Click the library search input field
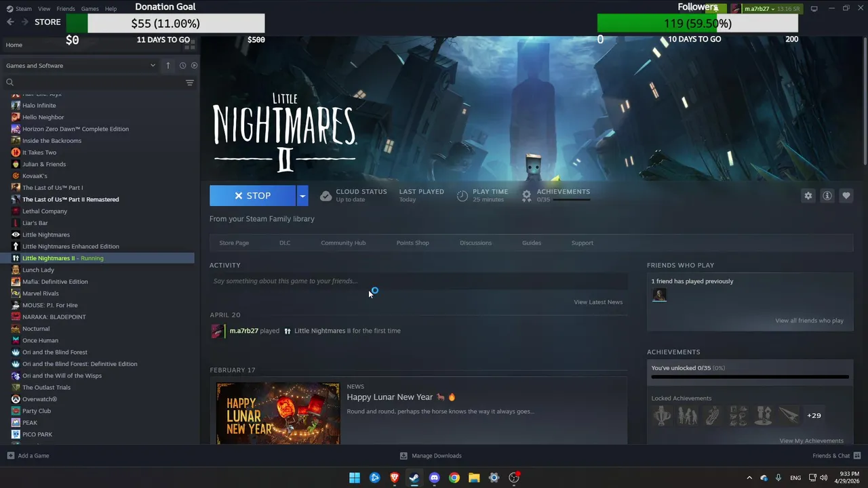The width and height of the screenshot is (868, 488). (100, 83)
